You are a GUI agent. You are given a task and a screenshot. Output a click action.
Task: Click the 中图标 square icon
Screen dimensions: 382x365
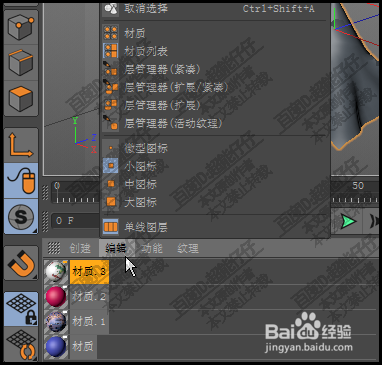[x=111, y=184]
